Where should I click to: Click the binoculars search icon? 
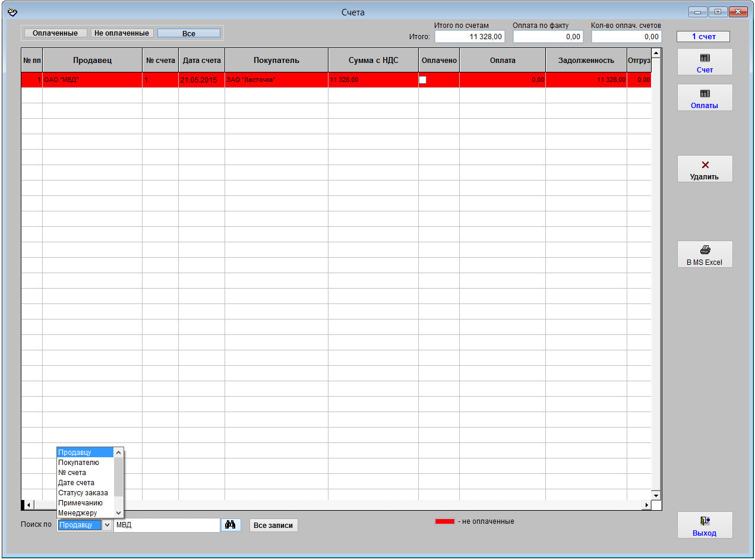[231, 525]
